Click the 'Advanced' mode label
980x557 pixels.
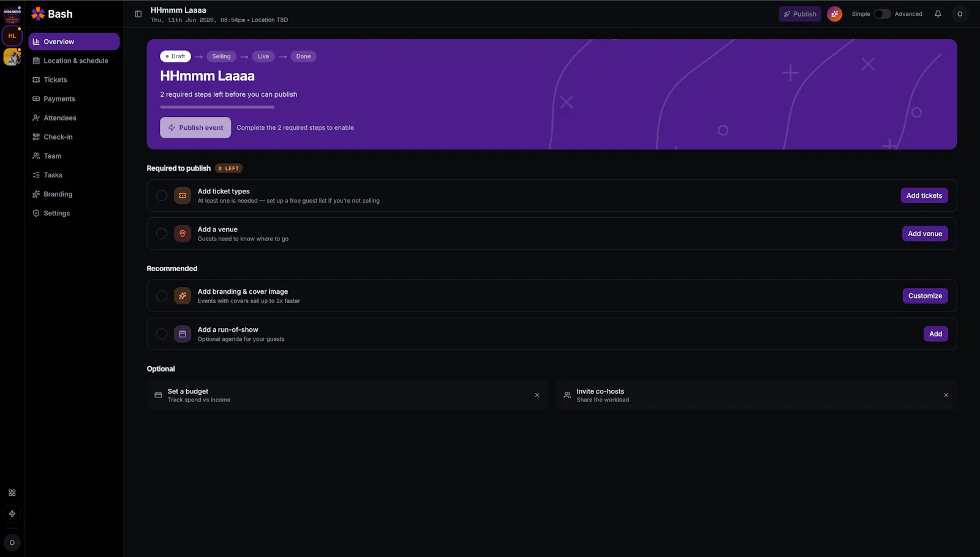pyautogui.click(x=908, y=14)
